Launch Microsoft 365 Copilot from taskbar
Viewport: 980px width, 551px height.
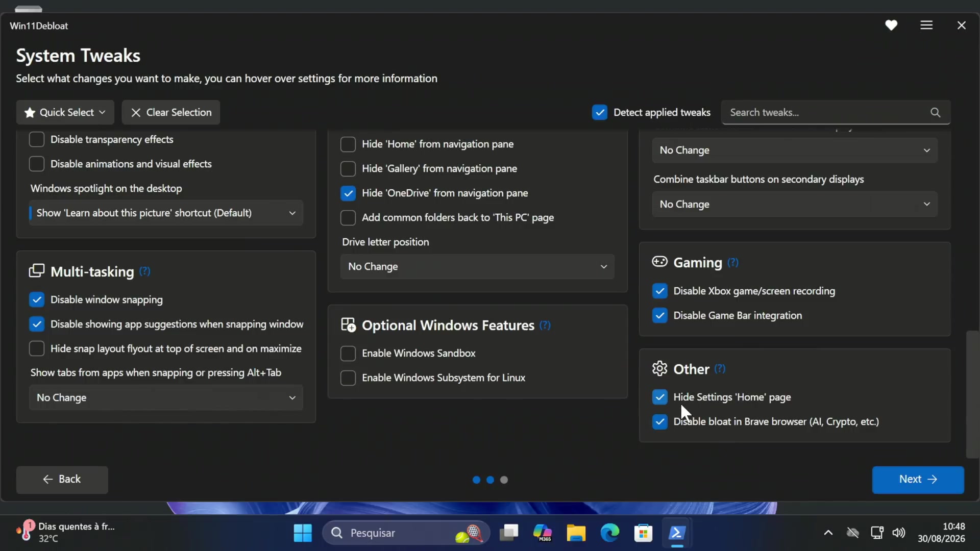(542, 533)
